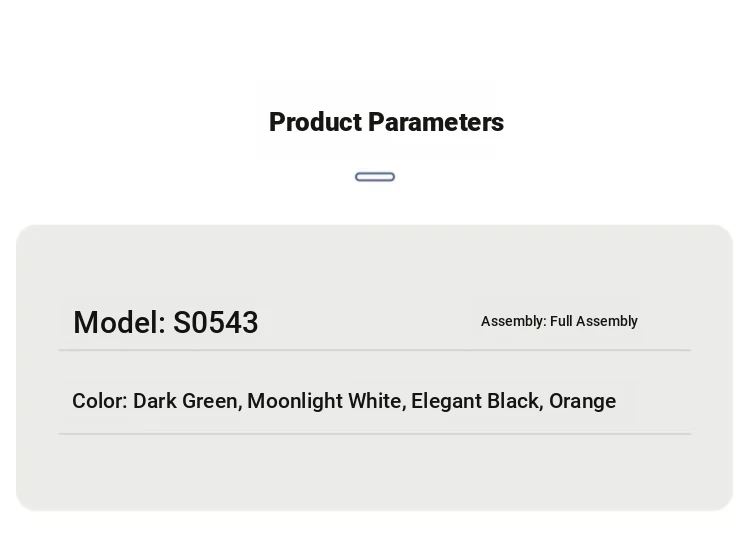The height and width of the screenshot is (533, 750).
Task: Click the word Product in the heading
Action: click(316, 122)
